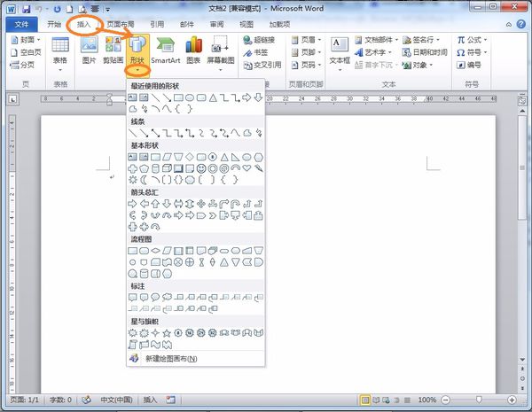Image resolution: width=532 pixels, height=412 pixels.
Task: Click zoom out minus button
Action: coord(446,400)
